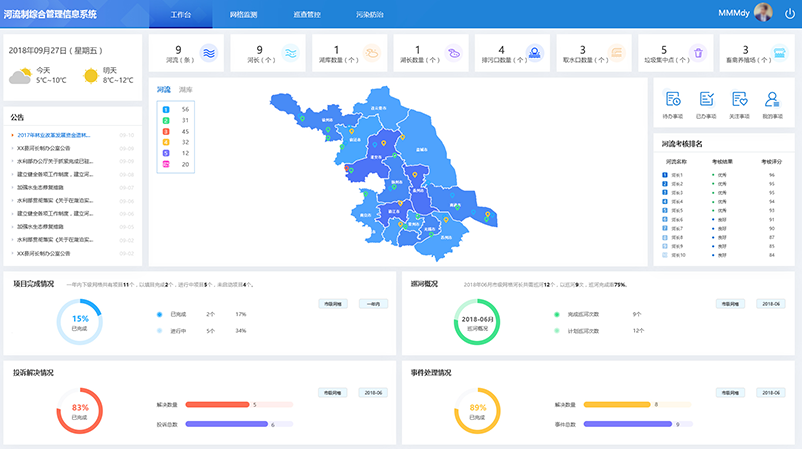
Task: Click the MMMdy user avatar
Action: [x=762, y=13]
